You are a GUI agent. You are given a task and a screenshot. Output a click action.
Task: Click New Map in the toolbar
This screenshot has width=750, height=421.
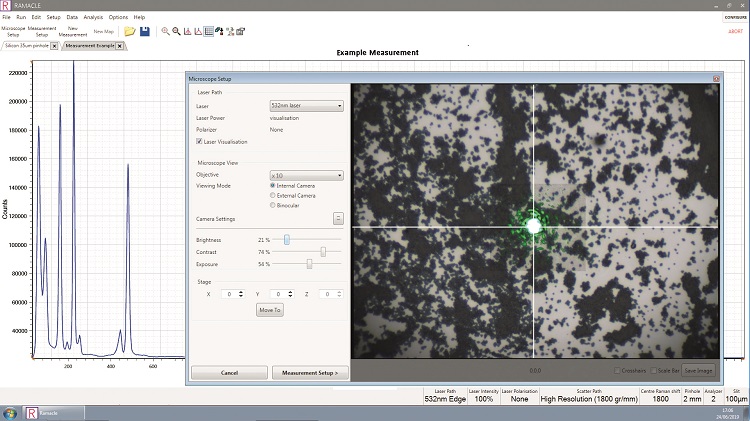point(104,32)
